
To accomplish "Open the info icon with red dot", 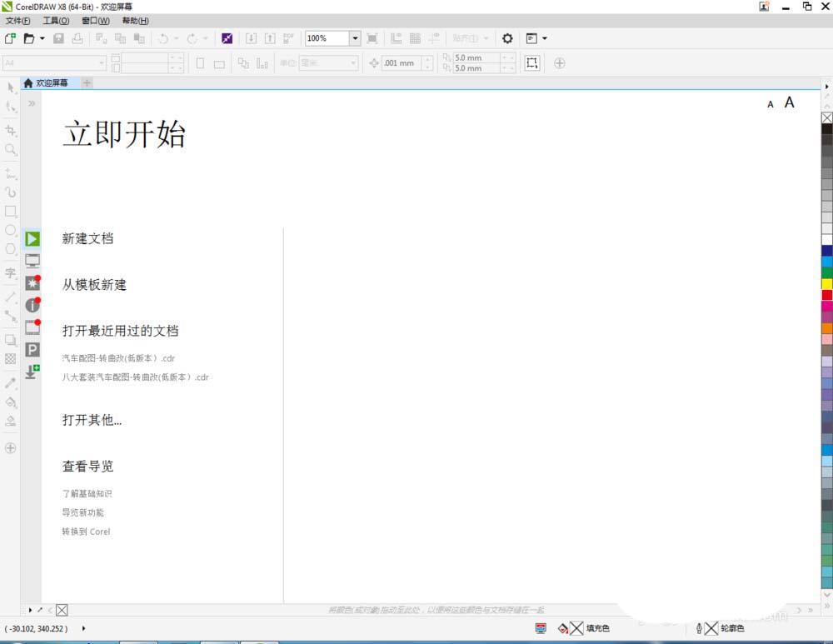I will [x=32, y=304].
